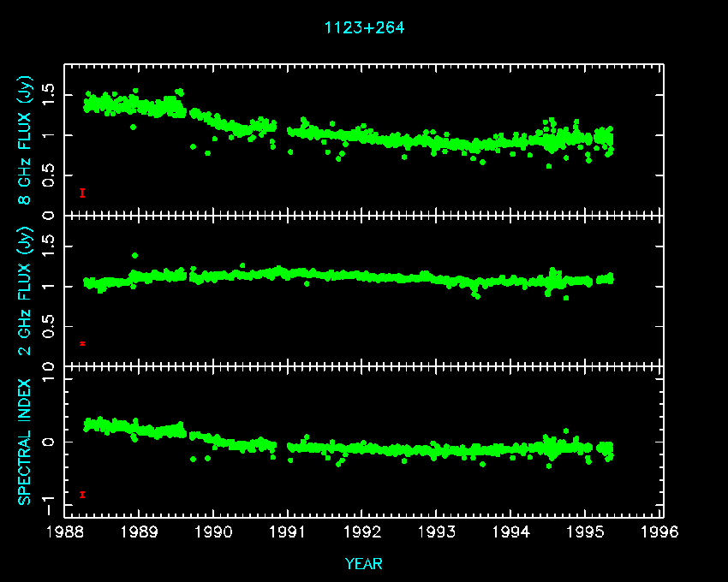This screenshot has width=728, height=582.
Task: Click the red error bar in 2 GHz panel
Action: [x=82, y=343]
